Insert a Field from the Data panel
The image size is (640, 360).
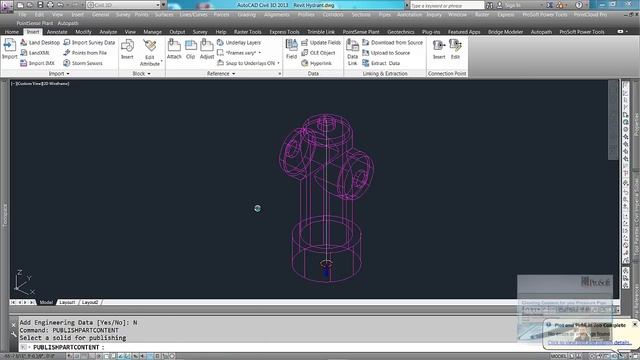point(291,49)
